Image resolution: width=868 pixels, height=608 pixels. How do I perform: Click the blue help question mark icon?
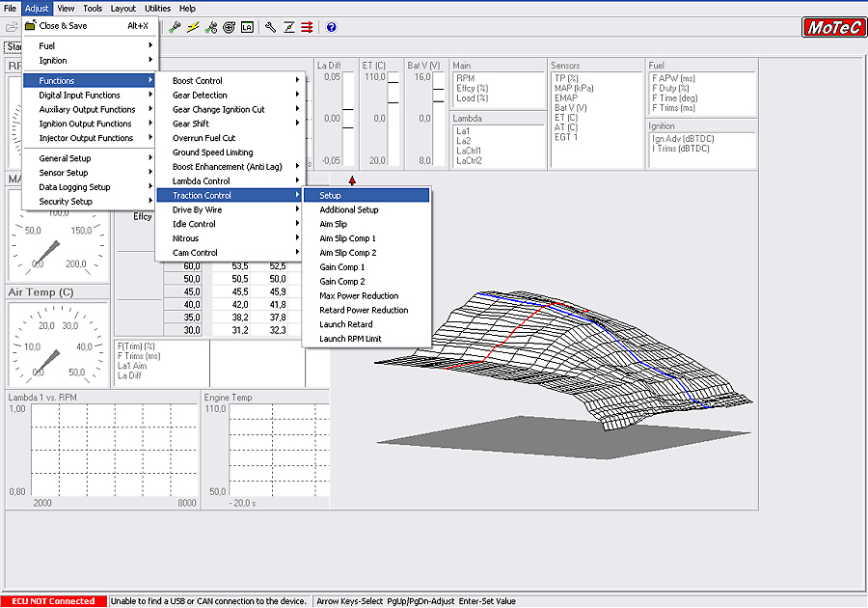[x=332, y=27]
